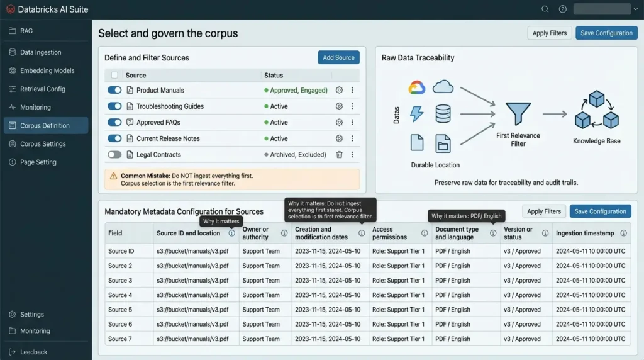Click lower Apply Filters button in metadata panel
The height and width of the screenshot is (360, 644).
pos(544,211)
